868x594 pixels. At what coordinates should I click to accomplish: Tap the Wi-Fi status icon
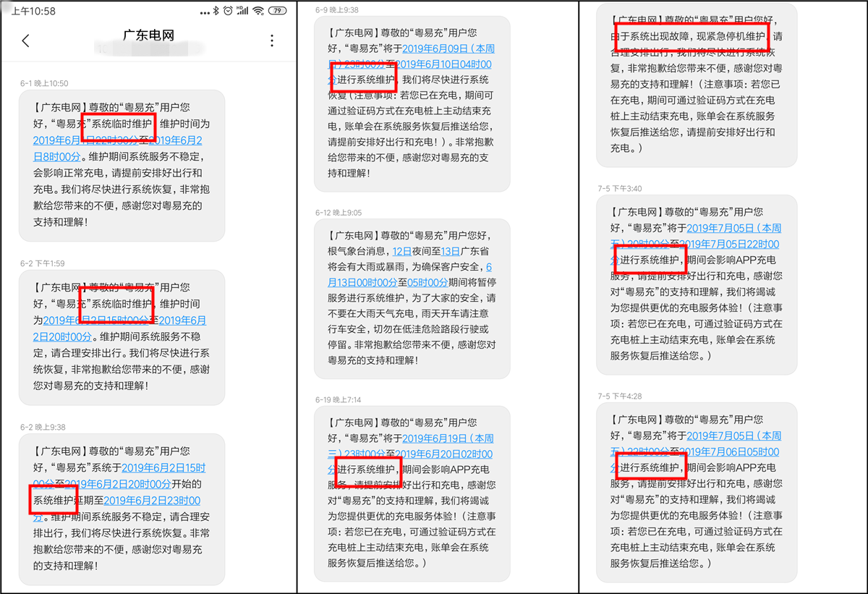tap(258, 11)
